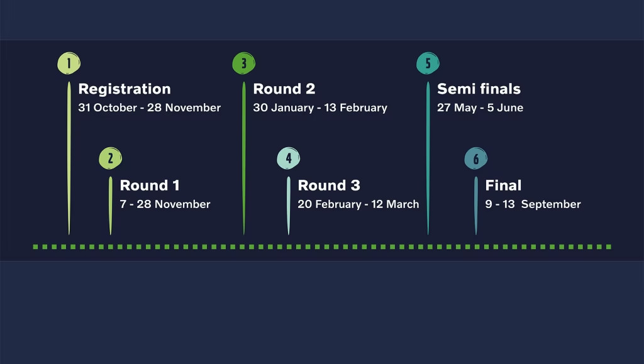Select the Round 2 heading
The image size is (644, 364).
284,89
